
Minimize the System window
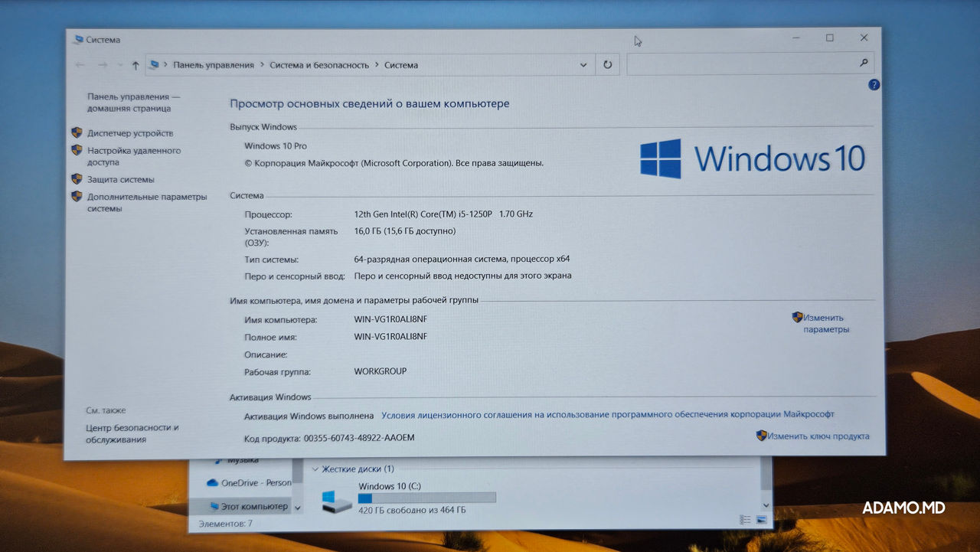click(795, 38)
